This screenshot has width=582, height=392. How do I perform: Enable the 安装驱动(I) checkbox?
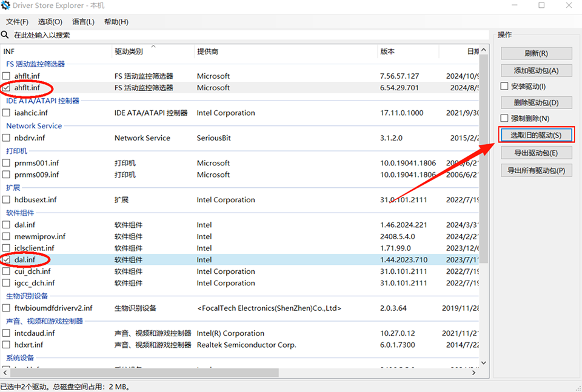point(504,87)
